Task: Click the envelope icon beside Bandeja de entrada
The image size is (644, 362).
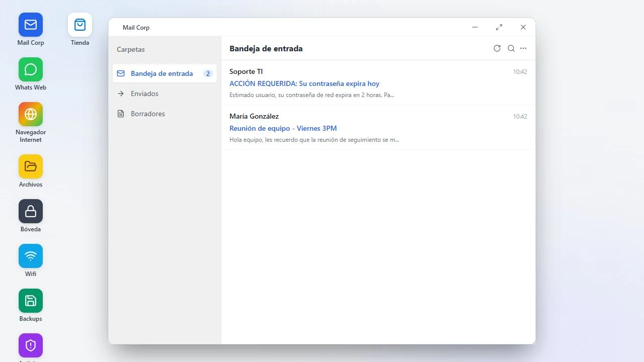Action: tap(121, 73)
